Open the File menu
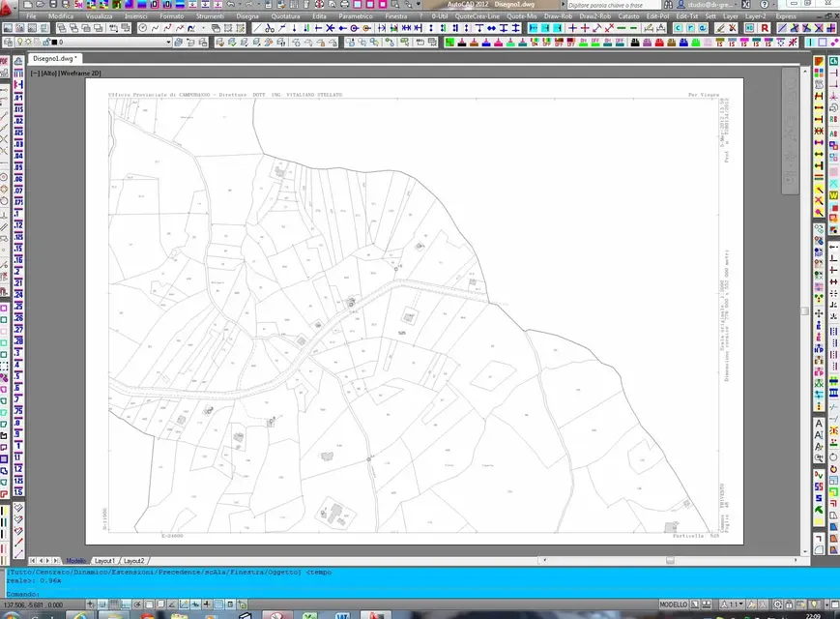The image size is (840, 619). coord(31,16)
